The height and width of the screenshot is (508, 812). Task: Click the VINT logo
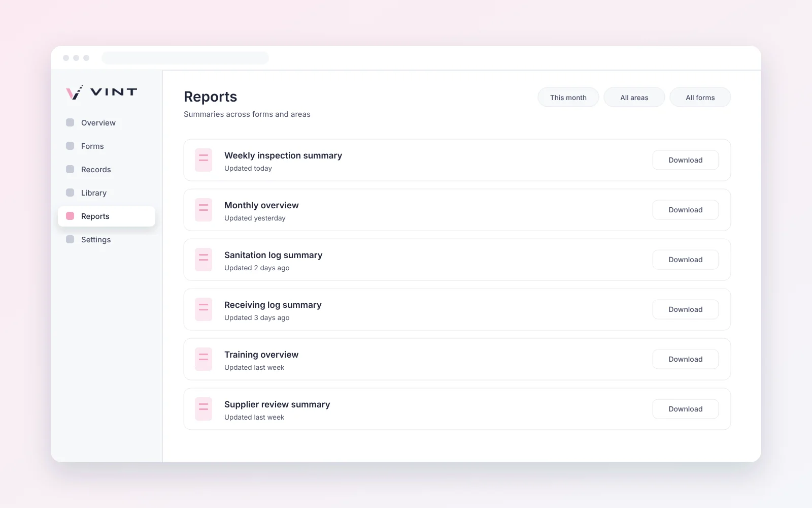101,92
